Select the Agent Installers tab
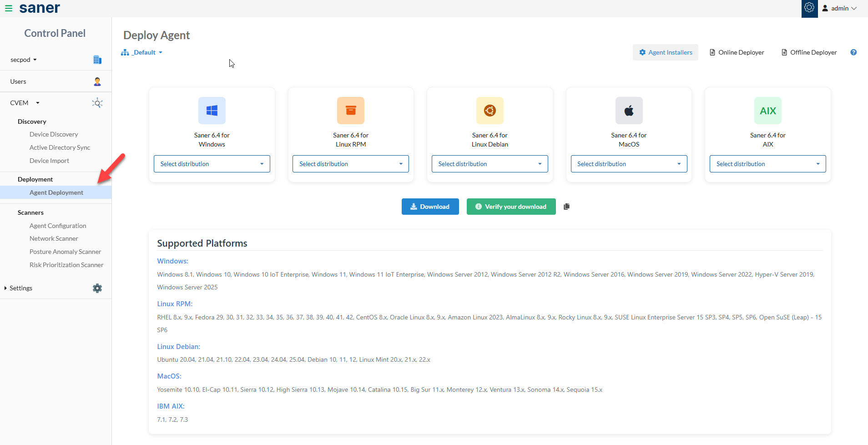This screenshot has width=868, height=445. point(665,52)
